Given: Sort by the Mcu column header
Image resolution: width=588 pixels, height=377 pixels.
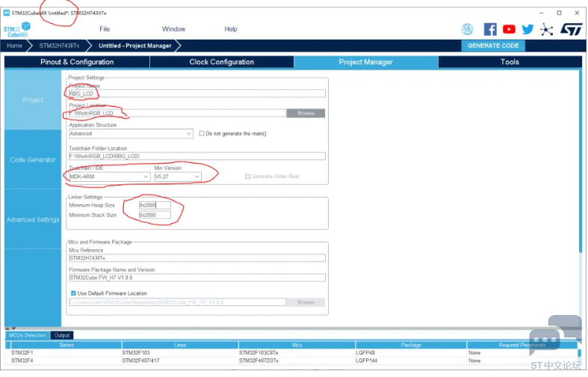Looking at the screenshot, I should tap(297, 345).
